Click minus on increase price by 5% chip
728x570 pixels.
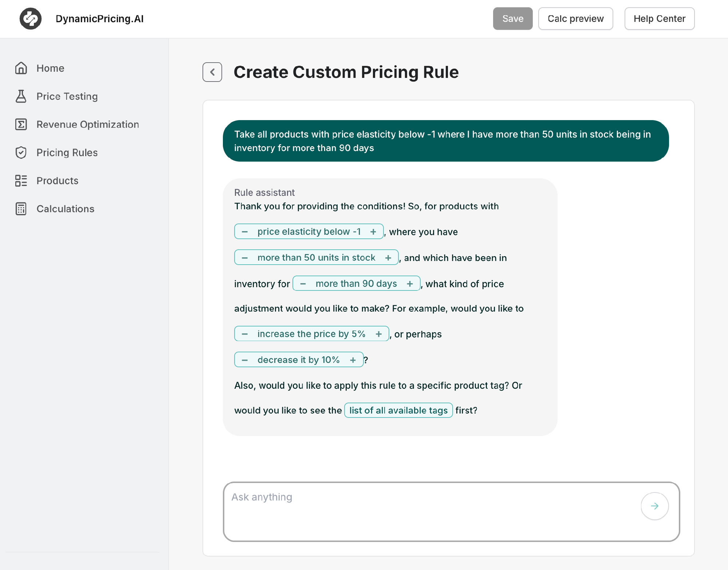(x=245, y=334)
